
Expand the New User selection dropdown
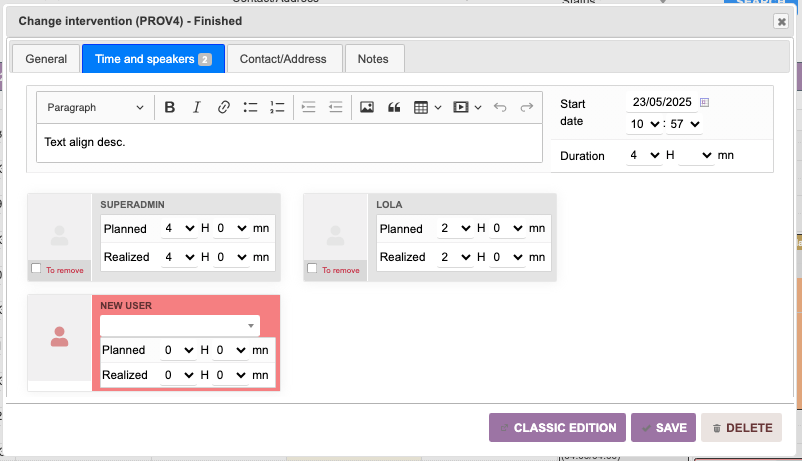coord(180,326)
